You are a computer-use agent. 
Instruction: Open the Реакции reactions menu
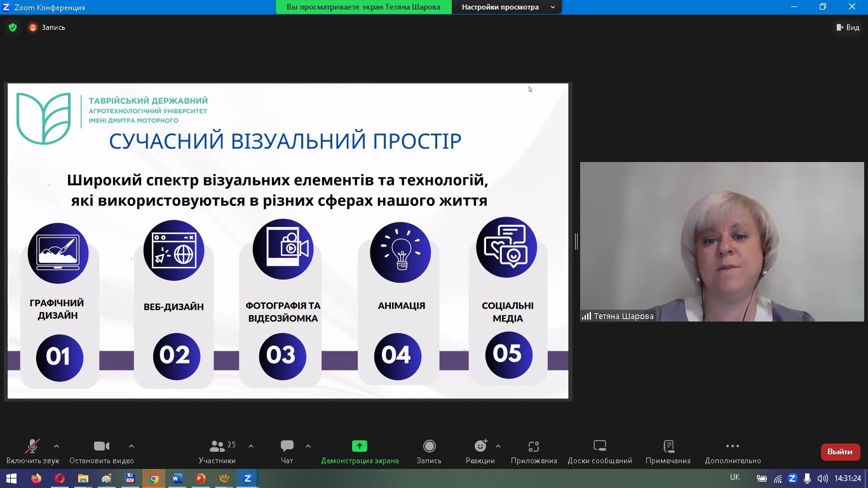pyautogui.click(x=480, y=451)
